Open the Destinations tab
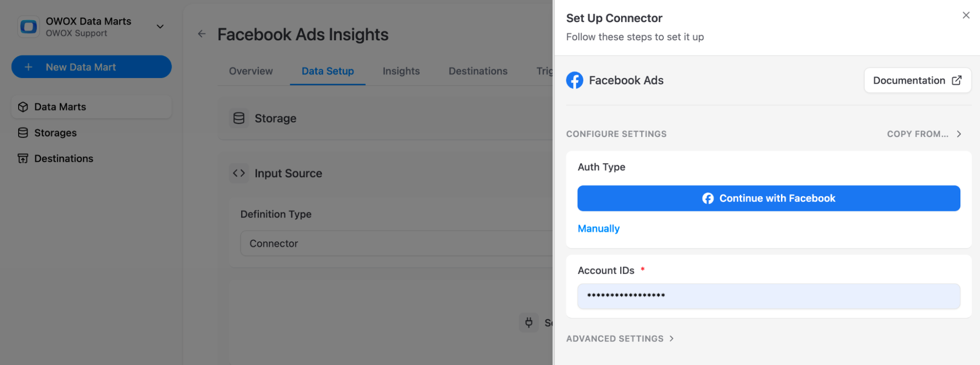Image resolution: width=980 pixels, height=365 pixels. 478,71
